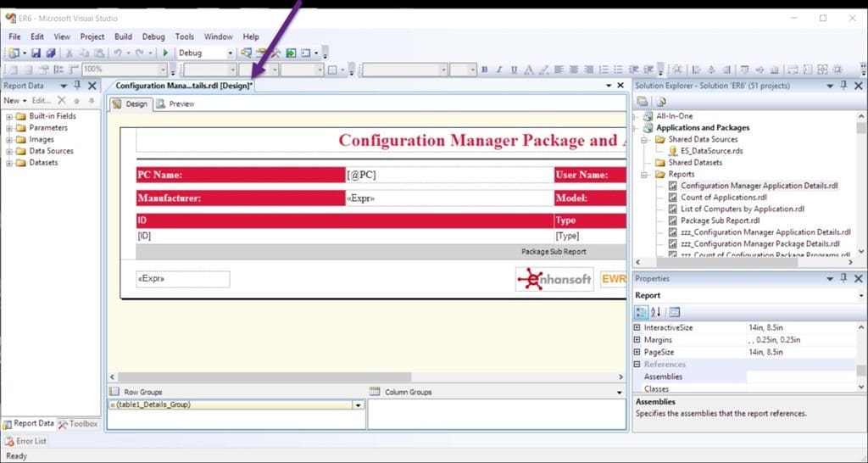The image size is (868, 463).
Task: Select the Applications and Packages project
Action: [703, 127]
